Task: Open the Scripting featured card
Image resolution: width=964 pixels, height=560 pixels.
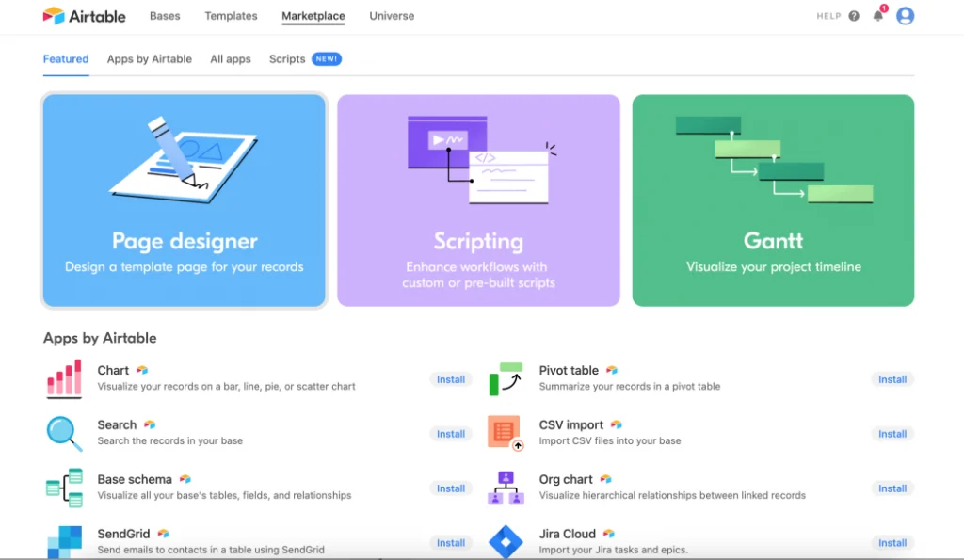Action: (478, 200)
